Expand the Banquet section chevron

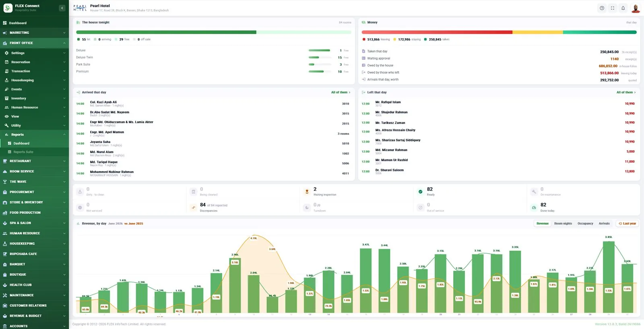click(x=64, y=264)
